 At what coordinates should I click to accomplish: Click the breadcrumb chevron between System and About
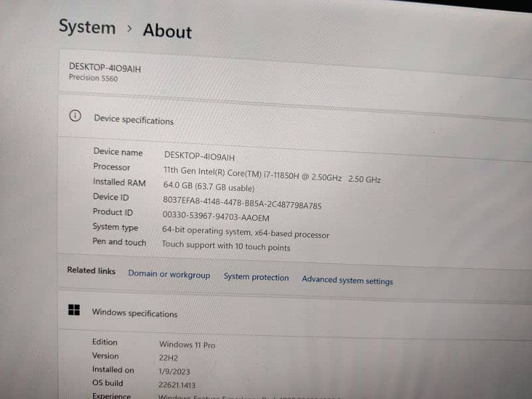(129, 29)
